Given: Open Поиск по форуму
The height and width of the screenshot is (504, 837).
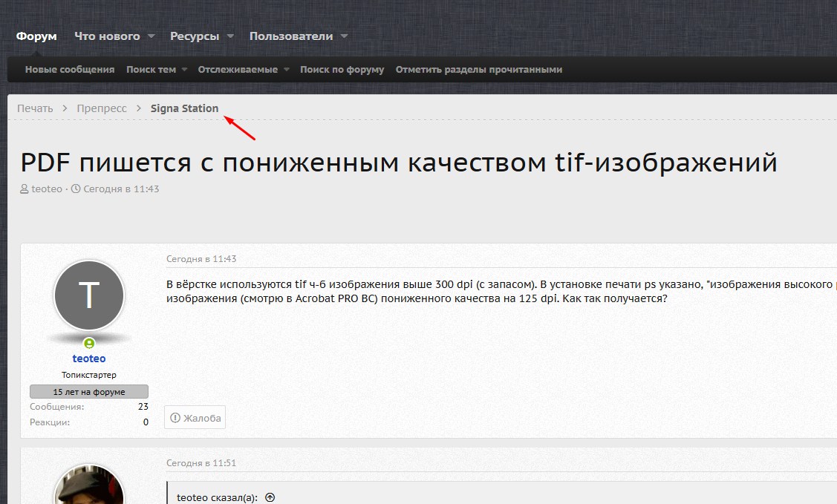Looking at the screenshot, I should (x=342, y=69).
